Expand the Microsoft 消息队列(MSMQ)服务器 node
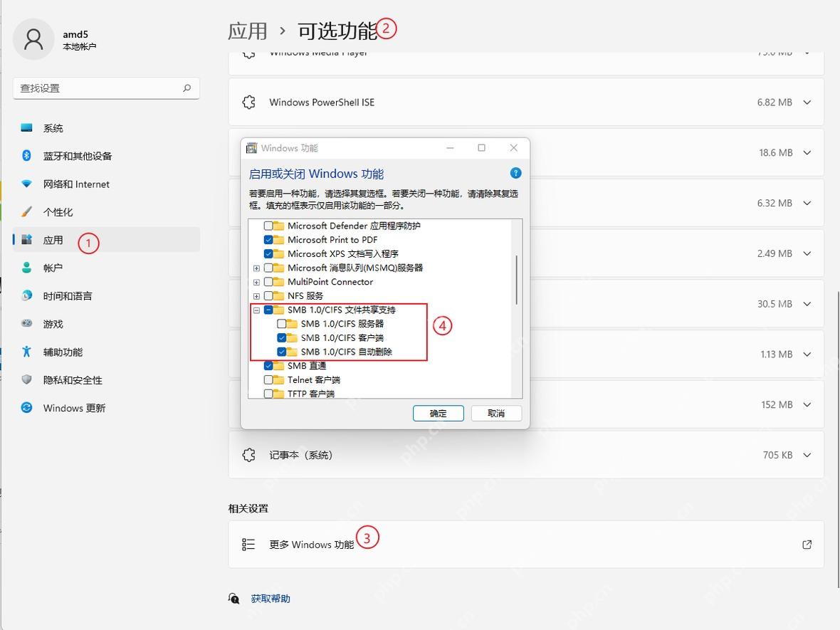Screen dimensions: 840x630 point(256,268)
